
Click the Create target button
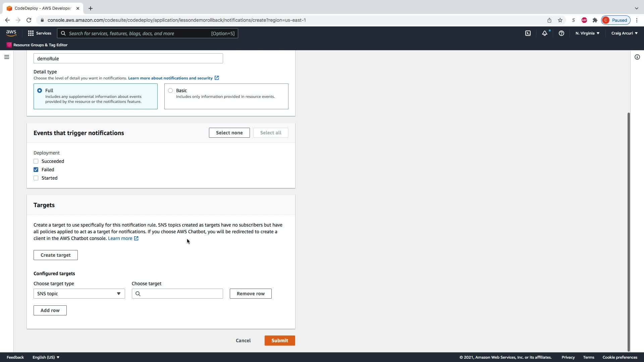coord(55,255)
